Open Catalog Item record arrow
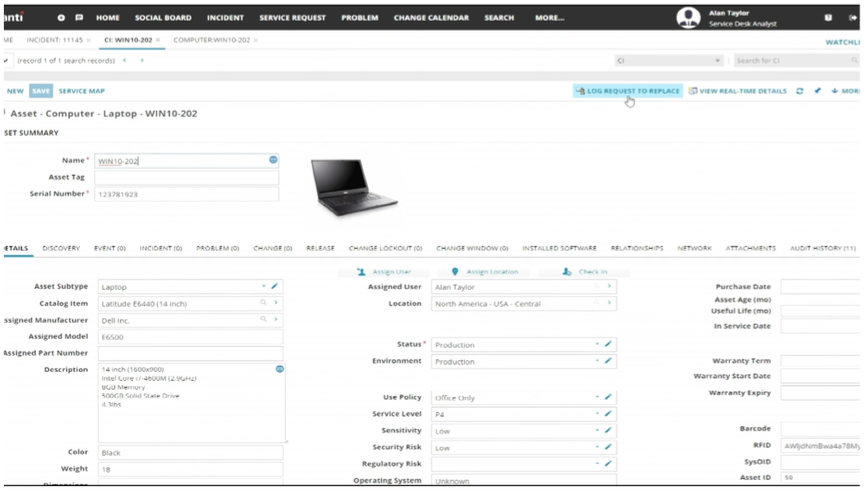Image resolution: width=866 pixels, height=491 pixels. 276,303
